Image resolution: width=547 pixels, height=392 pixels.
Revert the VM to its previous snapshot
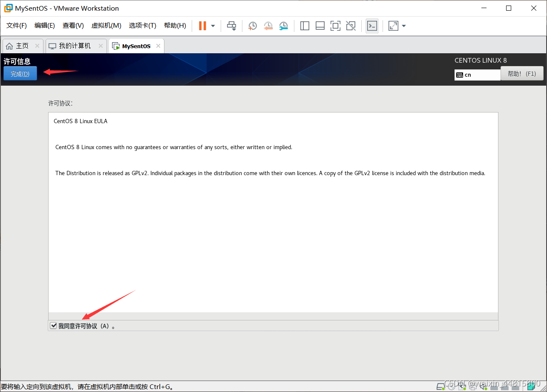[x=268, y=26]
